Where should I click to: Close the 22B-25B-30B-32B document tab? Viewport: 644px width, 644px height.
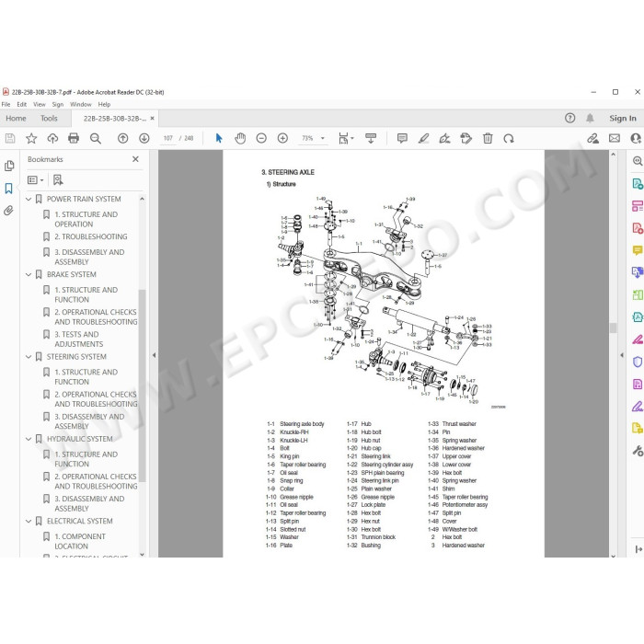(153, 119)
